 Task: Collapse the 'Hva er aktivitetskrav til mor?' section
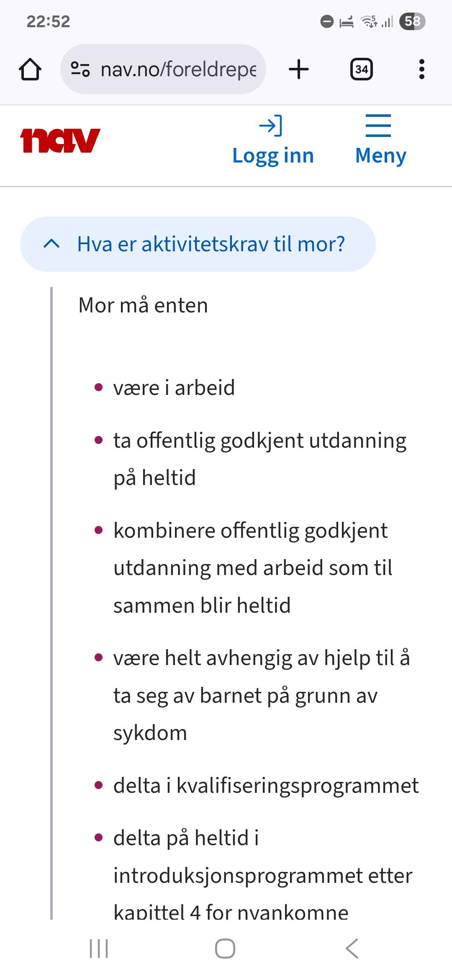coord(211,244)
